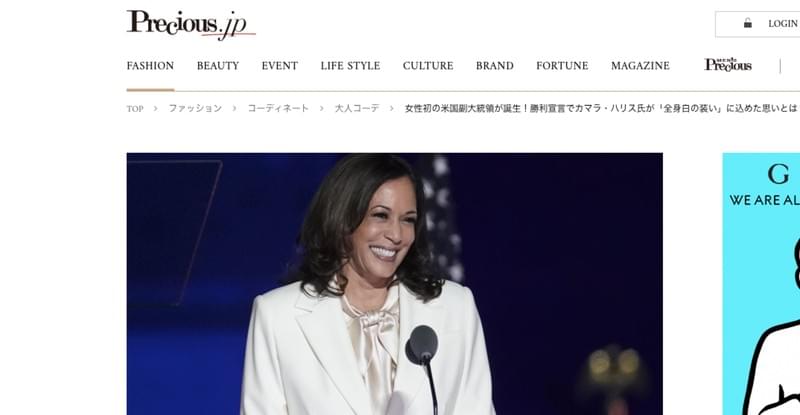Open the BEAUTY menu
Viewport: 800px width, 415px height.
tap(218, 66)
